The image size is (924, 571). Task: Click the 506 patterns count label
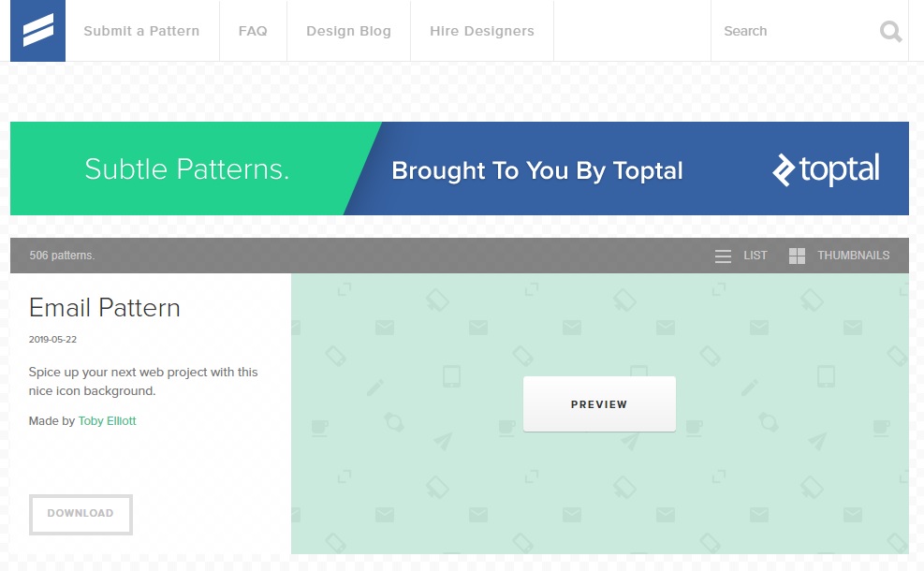pos(62,256)
